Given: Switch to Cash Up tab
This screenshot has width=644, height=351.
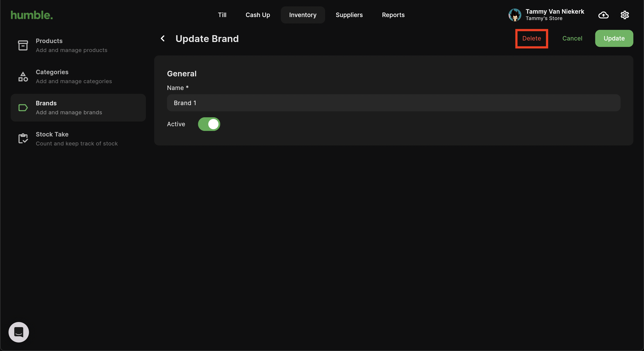Looking at the screenshot, I should click(258, 15).
